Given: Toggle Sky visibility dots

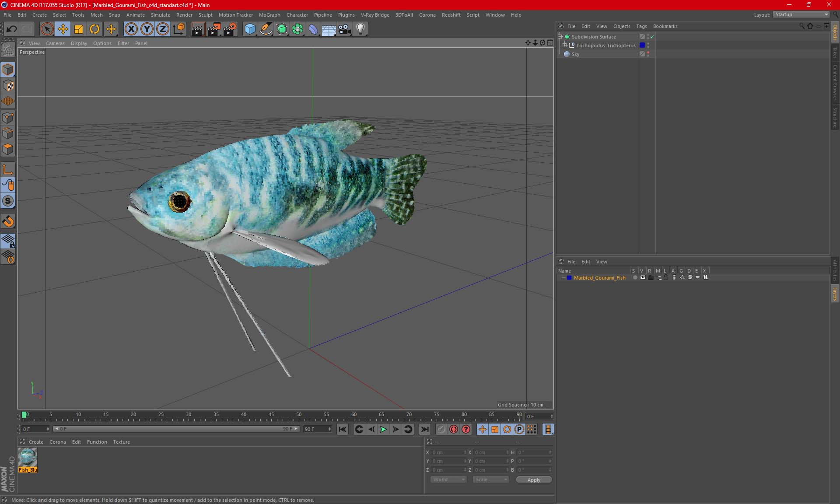Looking at the screenshot, I should point(648,54).
